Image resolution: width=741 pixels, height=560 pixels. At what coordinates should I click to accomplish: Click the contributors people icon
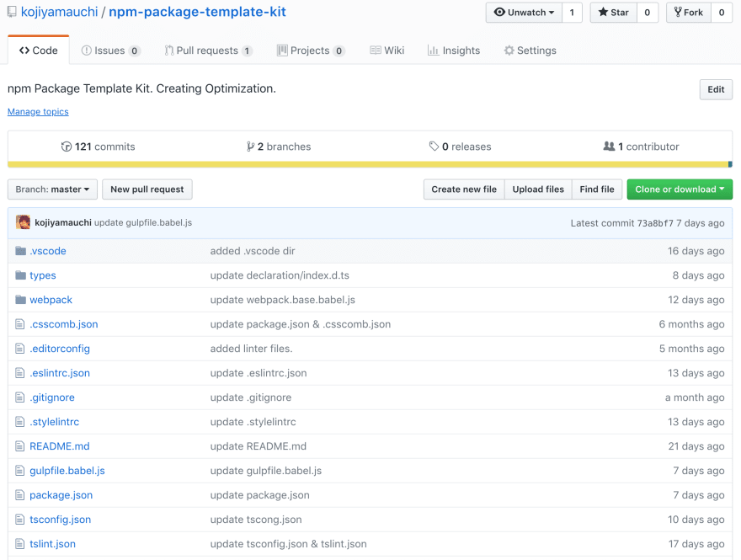609,147
